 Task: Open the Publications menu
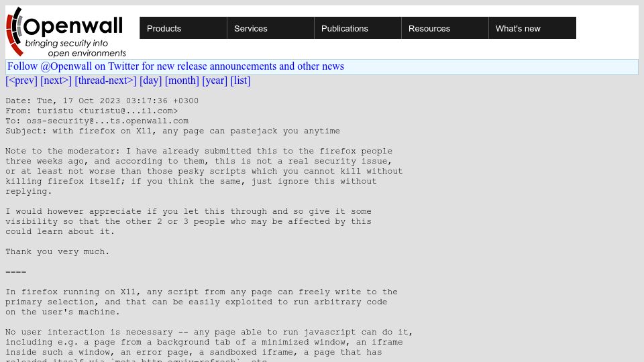[x=358, y=28]
